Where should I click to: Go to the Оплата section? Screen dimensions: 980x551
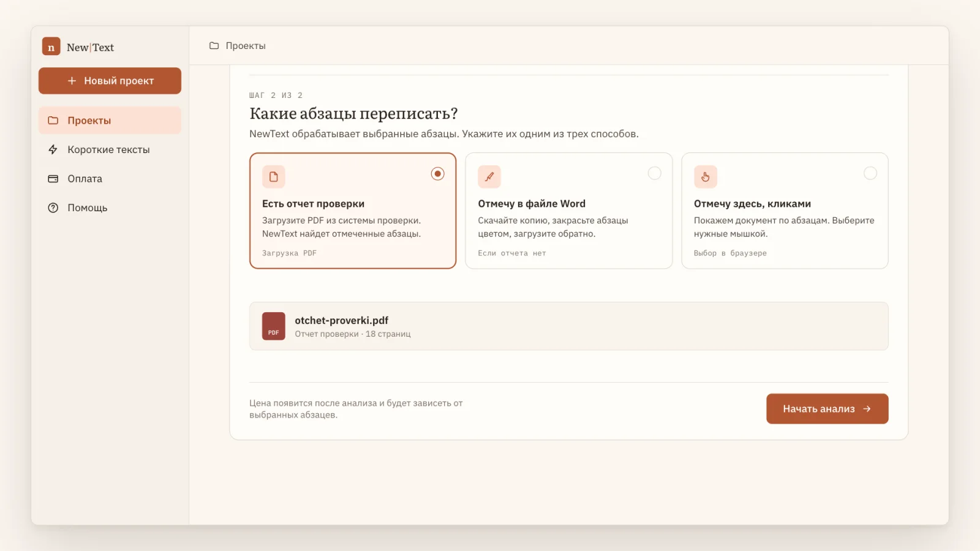[x=110, y=179]
